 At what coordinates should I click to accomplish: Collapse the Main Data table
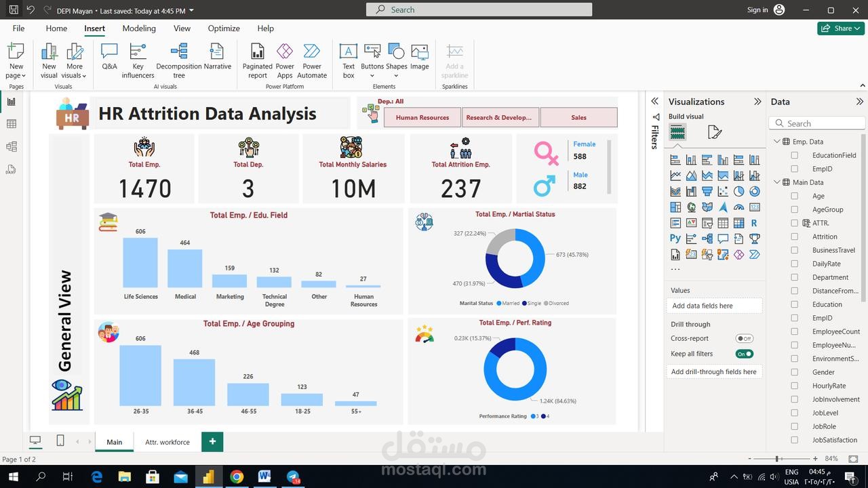777,182
